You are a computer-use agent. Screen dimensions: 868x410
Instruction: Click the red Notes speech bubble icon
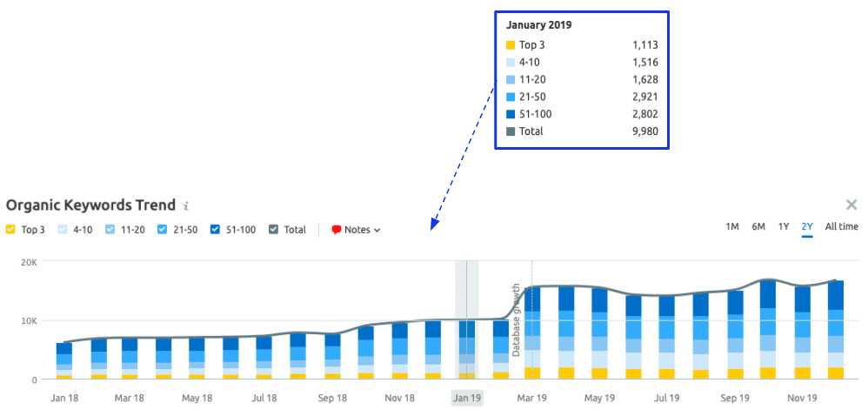[336, 230]
